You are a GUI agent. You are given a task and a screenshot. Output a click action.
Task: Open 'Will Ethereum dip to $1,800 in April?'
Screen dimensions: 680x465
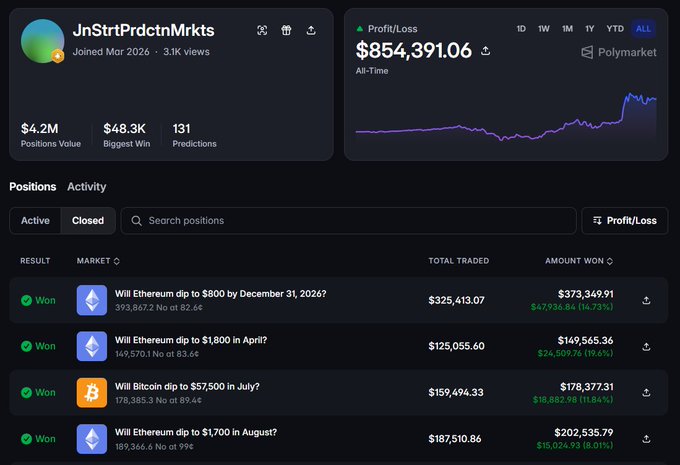click(x=191, y=340)
